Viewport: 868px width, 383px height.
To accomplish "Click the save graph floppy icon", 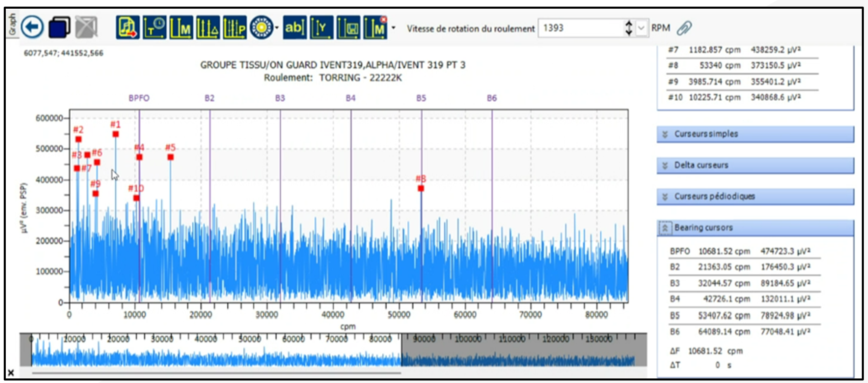I will 348,28.
